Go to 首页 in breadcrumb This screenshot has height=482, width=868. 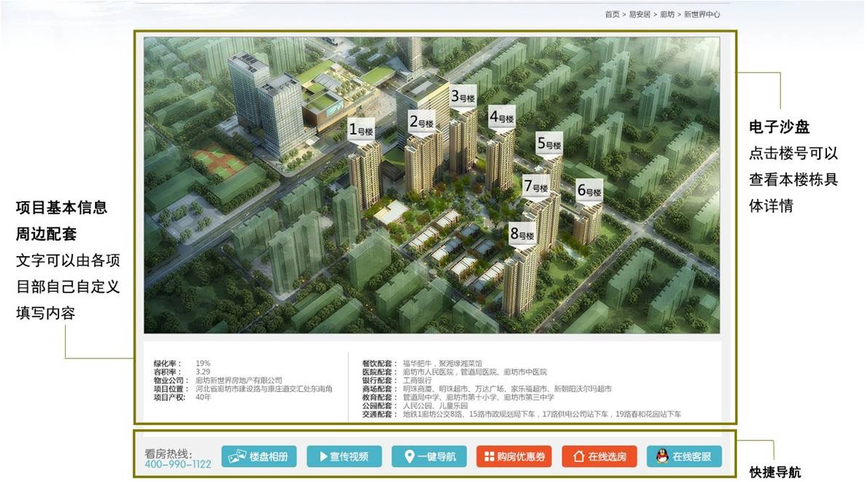click(612, 15)
